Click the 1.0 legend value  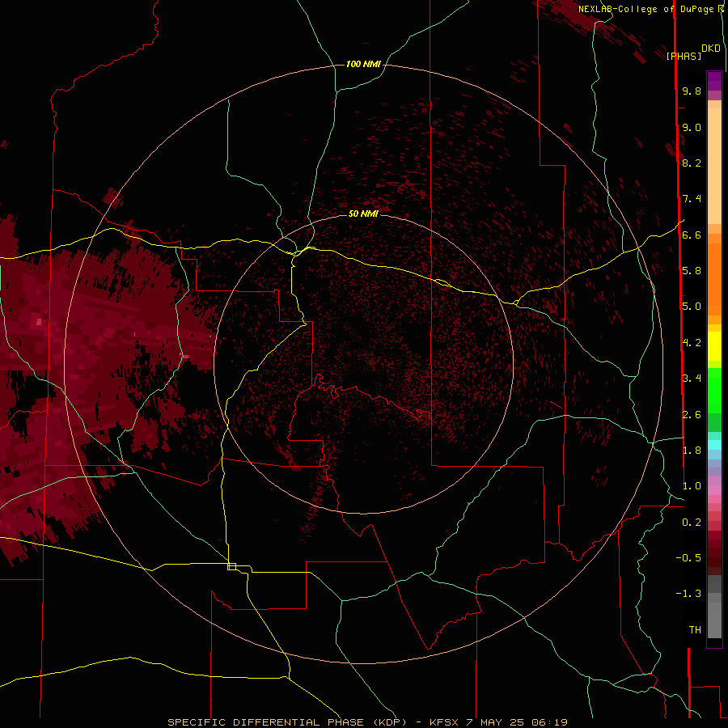click(692, 486)
